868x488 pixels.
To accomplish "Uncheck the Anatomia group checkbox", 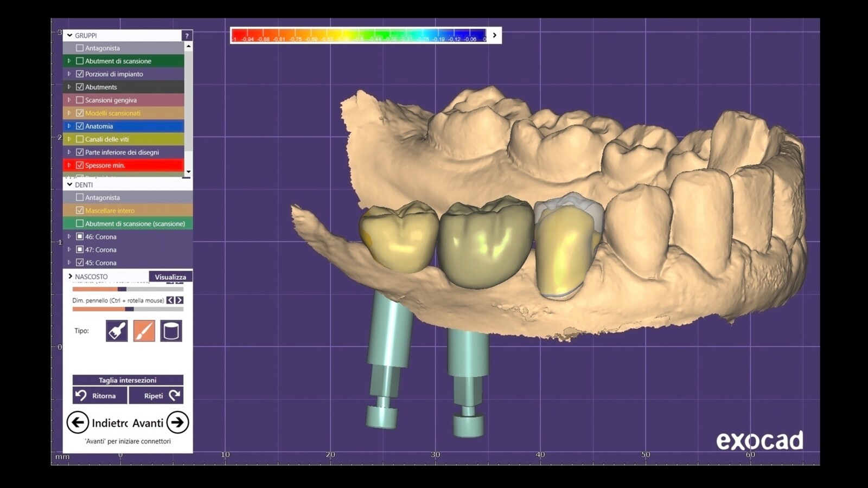I will (80, 126).
